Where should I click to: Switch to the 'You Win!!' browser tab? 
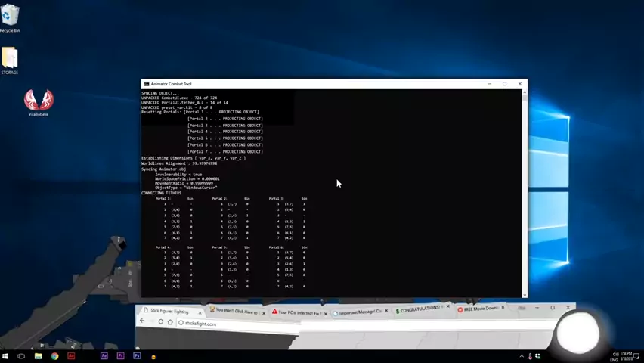coord(236,311)
